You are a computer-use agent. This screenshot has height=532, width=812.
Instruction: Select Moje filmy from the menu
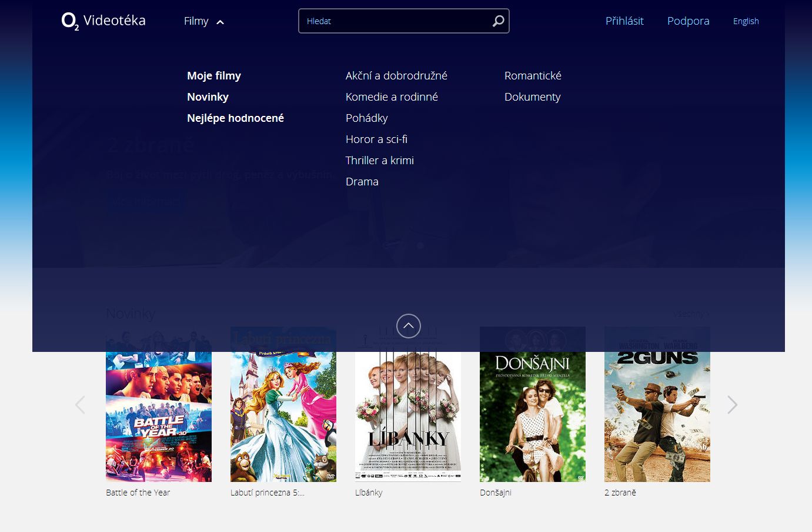point(214,75)
